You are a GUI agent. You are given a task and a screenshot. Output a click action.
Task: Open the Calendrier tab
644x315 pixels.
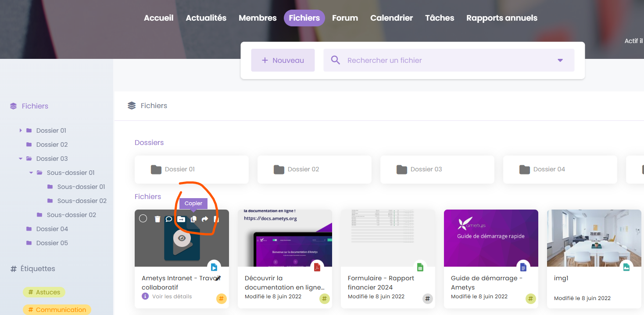[391, 18]
